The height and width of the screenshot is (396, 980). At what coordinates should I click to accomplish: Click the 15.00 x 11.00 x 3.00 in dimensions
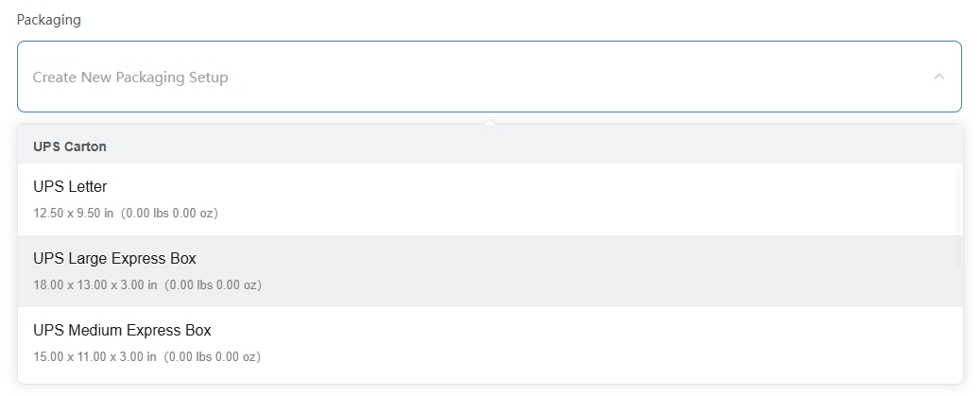pyautogui.click(x=95, y=356)
